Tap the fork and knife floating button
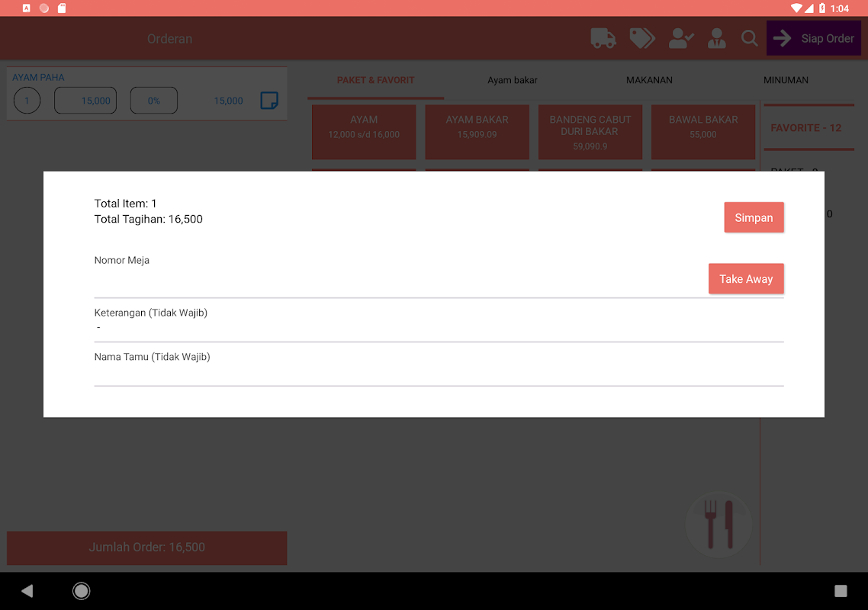Screen dimensions: 868x610 tap(718, 524)
